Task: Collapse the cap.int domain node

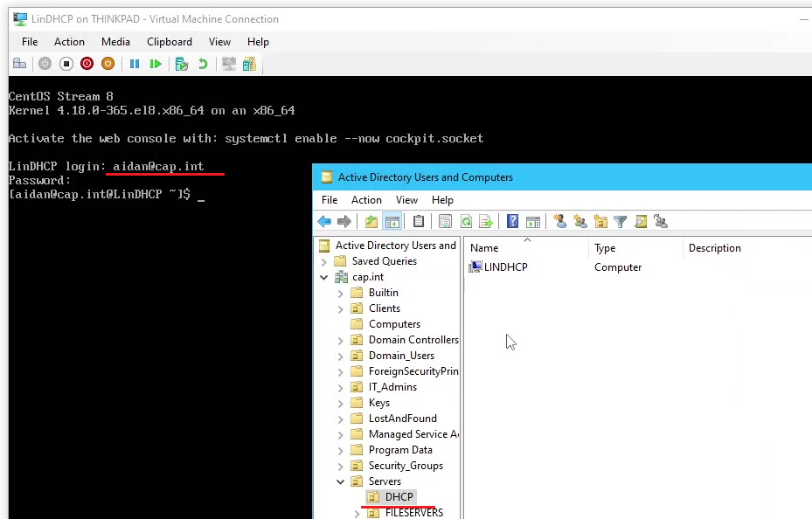Action: (x=324, y=277)
